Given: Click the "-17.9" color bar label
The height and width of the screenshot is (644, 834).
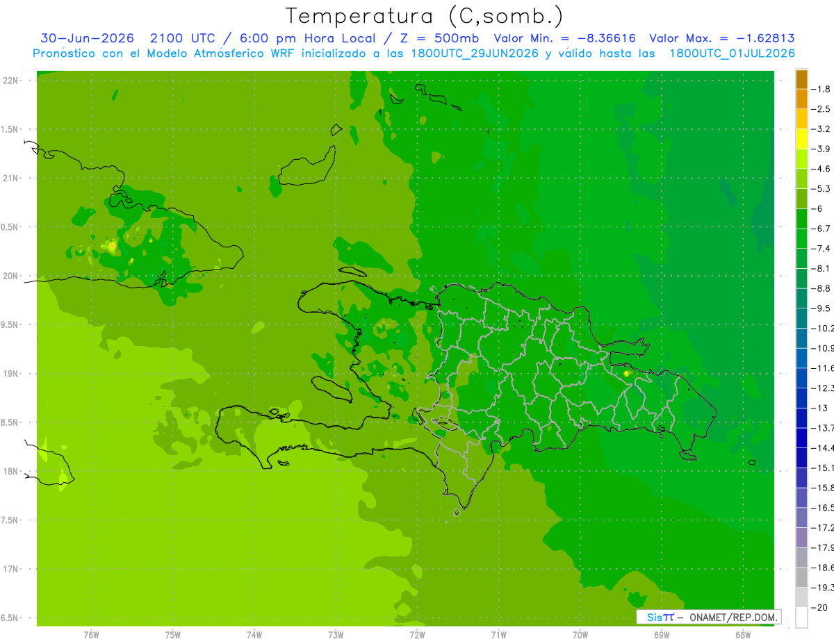Looking at the screenshot, I should tap(823, 547).
